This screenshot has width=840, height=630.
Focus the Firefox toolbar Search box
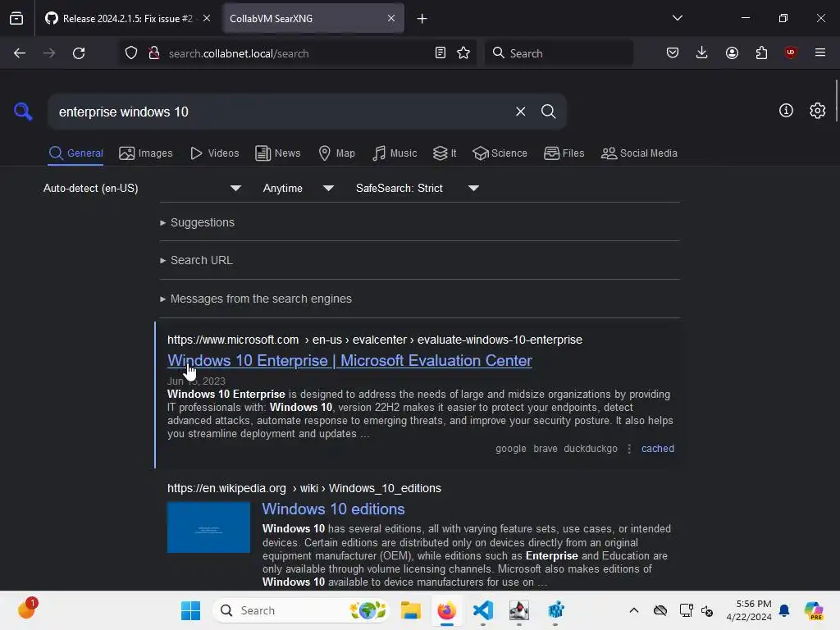[559, 53]
